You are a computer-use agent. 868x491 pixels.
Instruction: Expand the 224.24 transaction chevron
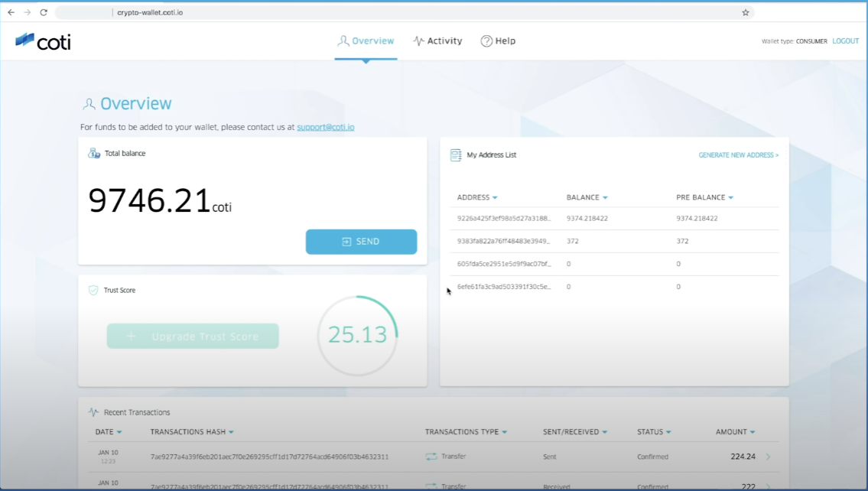[x=769, y=457]
